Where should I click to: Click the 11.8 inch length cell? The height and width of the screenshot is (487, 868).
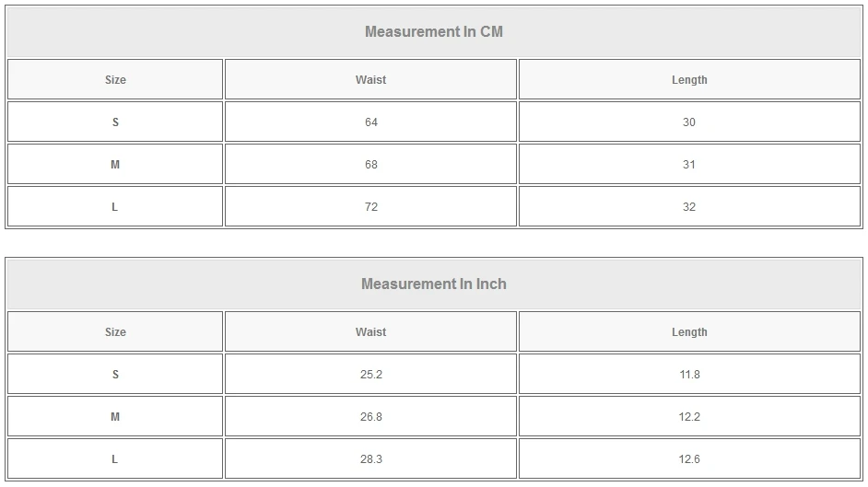(x=689, y=375)
